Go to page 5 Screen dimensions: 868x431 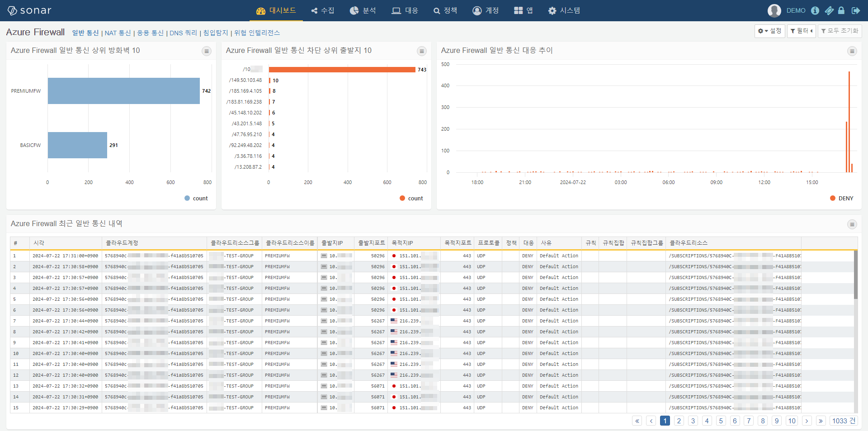coord(721,421)
